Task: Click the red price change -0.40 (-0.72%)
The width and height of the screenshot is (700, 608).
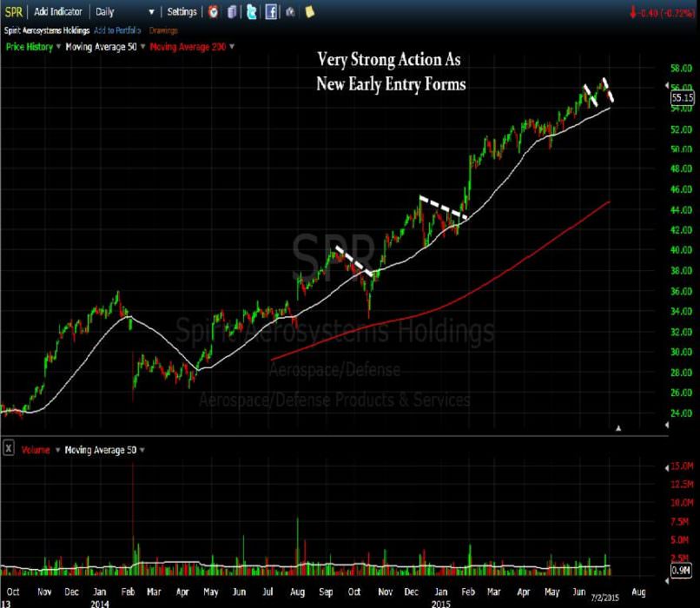Action: tap(662, 13)
